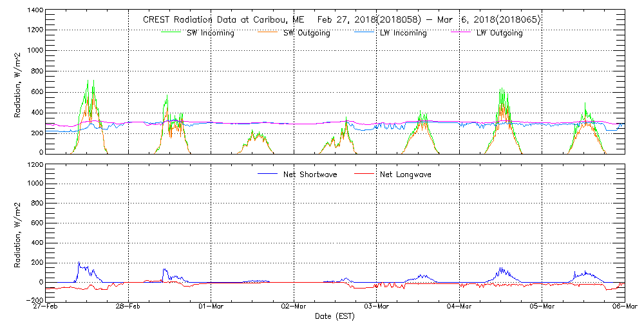644x322 pixels.
Task: Select the 03-Mar date tick label
Action: point(376,307)
